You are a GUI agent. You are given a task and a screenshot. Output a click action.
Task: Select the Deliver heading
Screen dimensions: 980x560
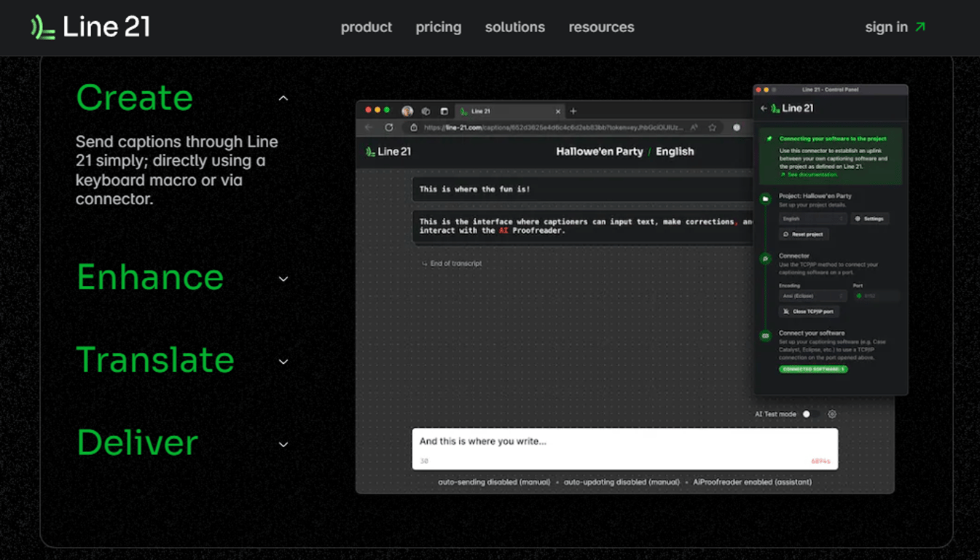tap(138, 443)
